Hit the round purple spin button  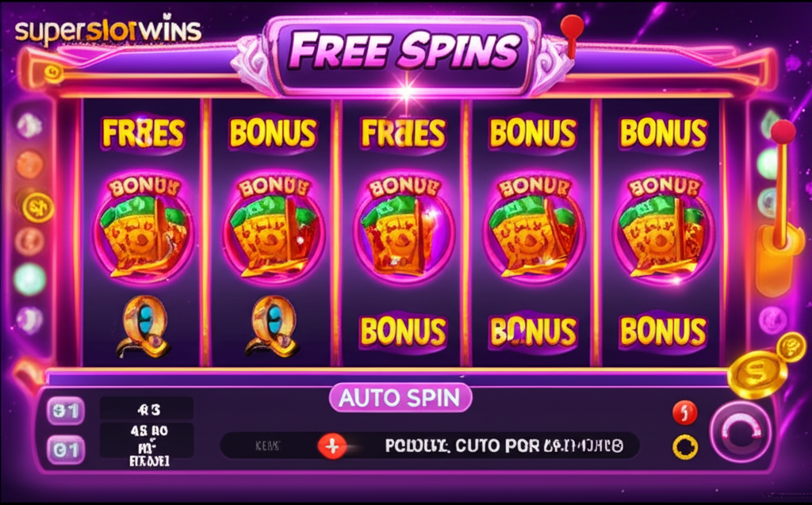740,431
